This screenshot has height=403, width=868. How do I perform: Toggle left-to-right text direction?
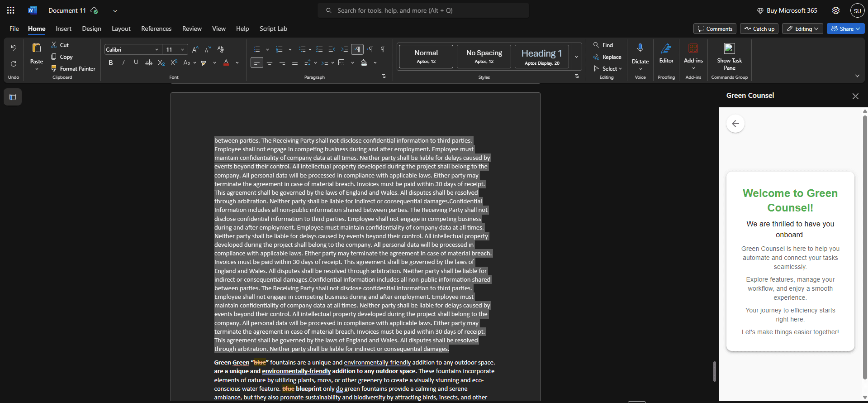tap(357, 49)
